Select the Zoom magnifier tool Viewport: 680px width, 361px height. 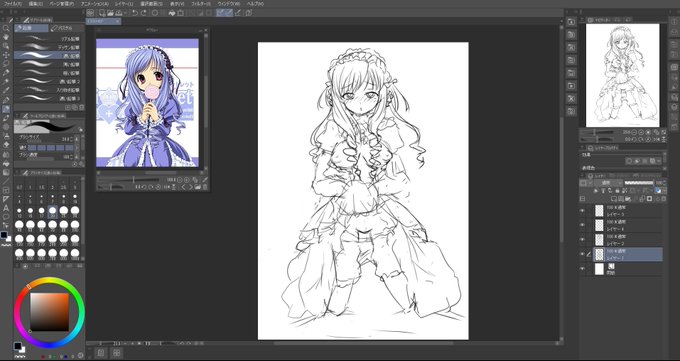(x=6, y=28)
